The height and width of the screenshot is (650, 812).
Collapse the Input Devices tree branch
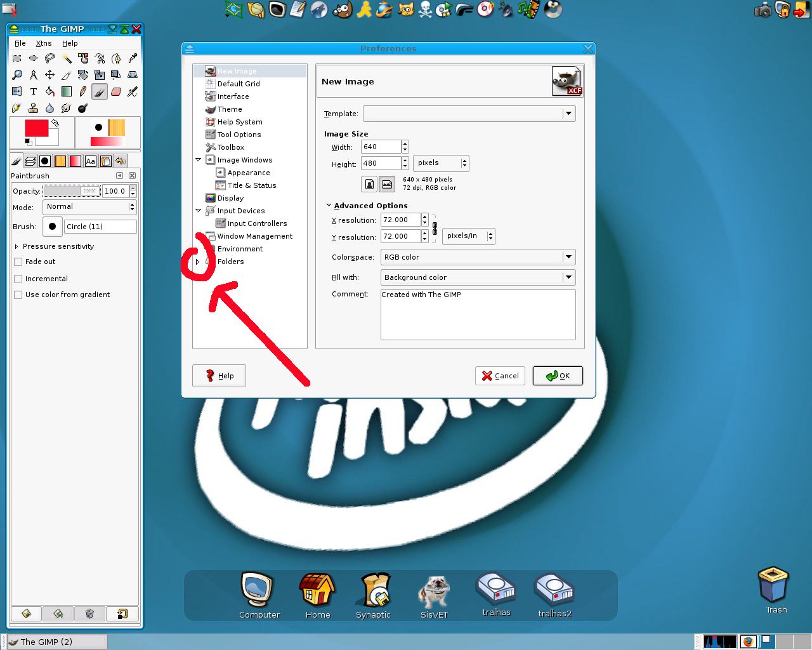click(x=198, y=211)
